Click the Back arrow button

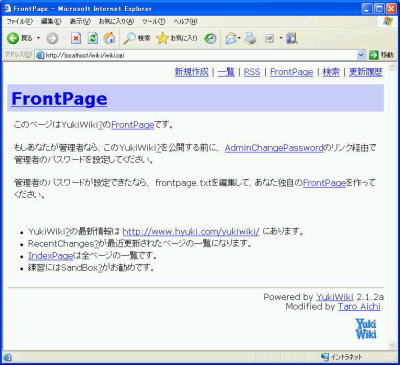pos(13,38)
